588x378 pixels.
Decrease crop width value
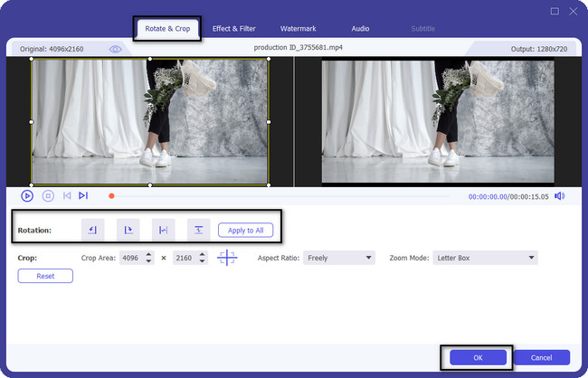[148, 261]
